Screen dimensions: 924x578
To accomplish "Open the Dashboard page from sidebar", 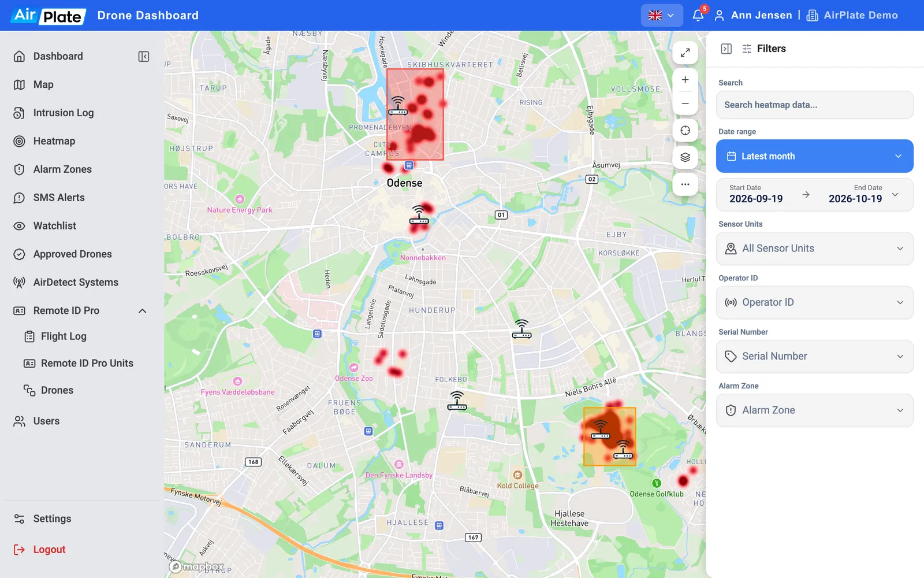I will (58, 56).
